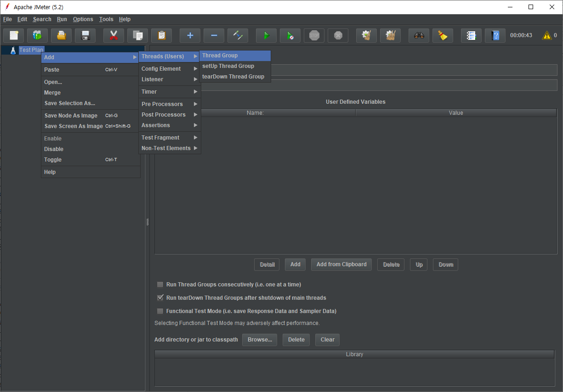Click the Shutdown test icon
563x392 pixels.
pyautogui.click(x=338, y=35)
